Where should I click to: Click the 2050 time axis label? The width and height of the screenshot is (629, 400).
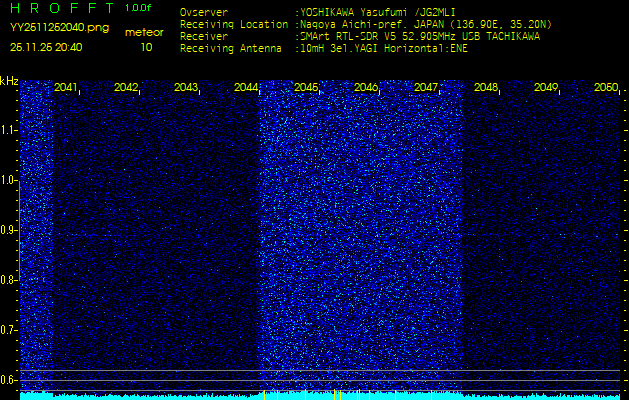point(606,87)
